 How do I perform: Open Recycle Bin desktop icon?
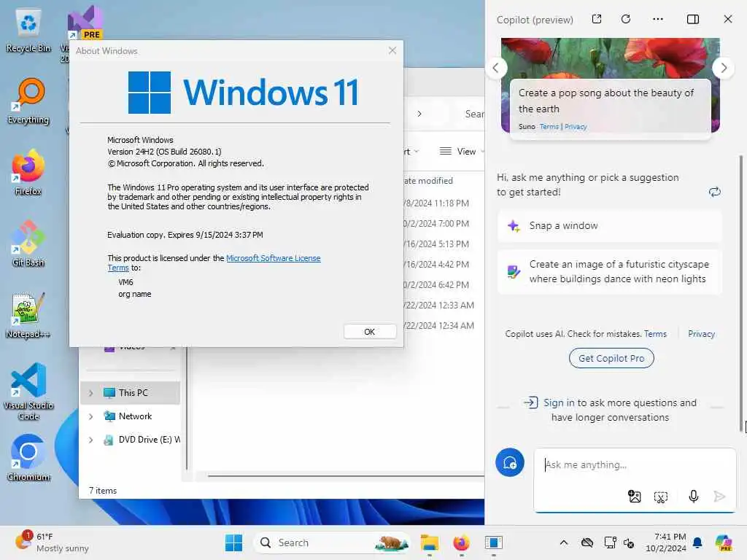[28, 31]
